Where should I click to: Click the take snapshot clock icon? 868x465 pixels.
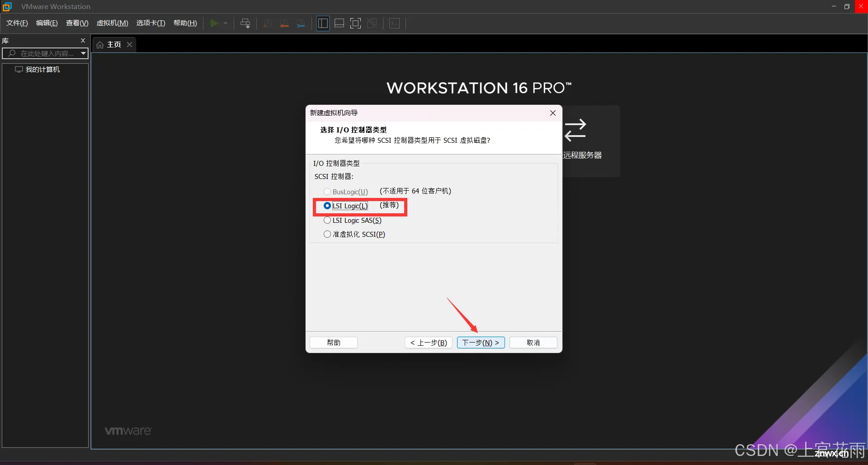268,23
